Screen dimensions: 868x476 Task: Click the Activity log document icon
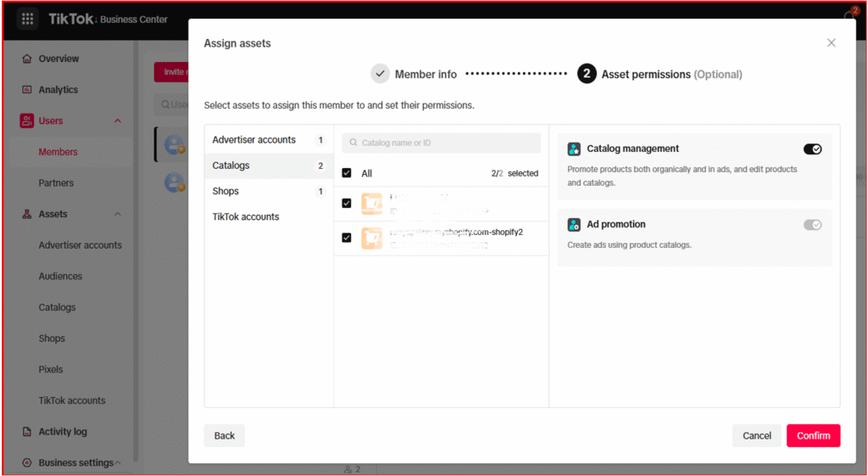(x=27, y=432)
